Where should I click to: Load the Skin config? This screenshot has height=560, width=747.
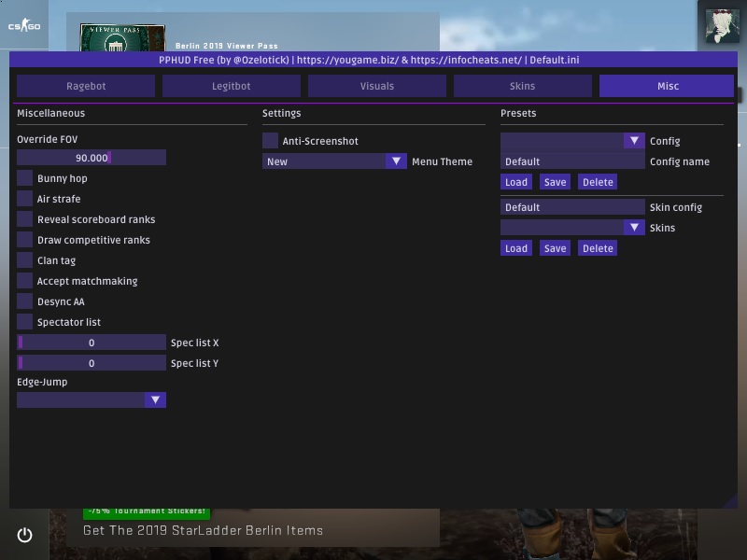pos(516,248)
